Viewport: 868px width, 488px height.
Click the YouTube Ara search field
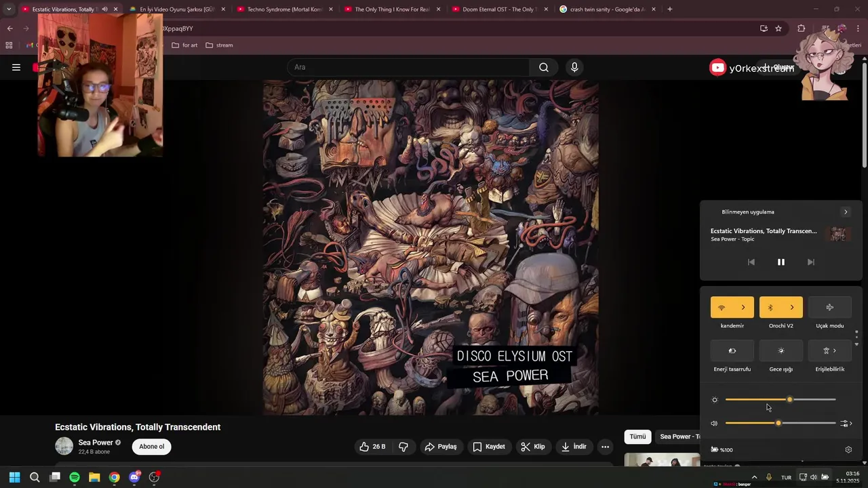[408, 67]
